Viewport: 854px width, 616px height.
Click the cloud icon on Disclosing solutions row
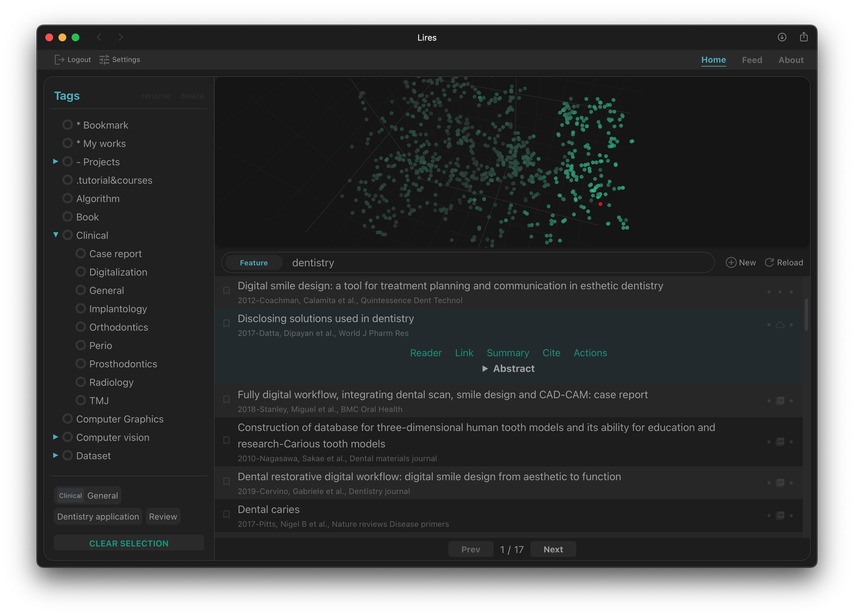780,324
